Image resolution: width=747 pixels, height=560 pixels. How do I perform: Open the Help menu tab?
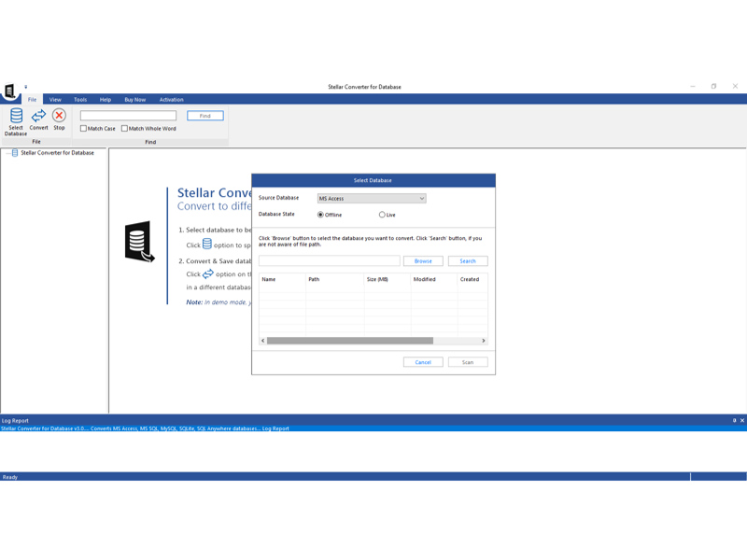click(106, 100)
